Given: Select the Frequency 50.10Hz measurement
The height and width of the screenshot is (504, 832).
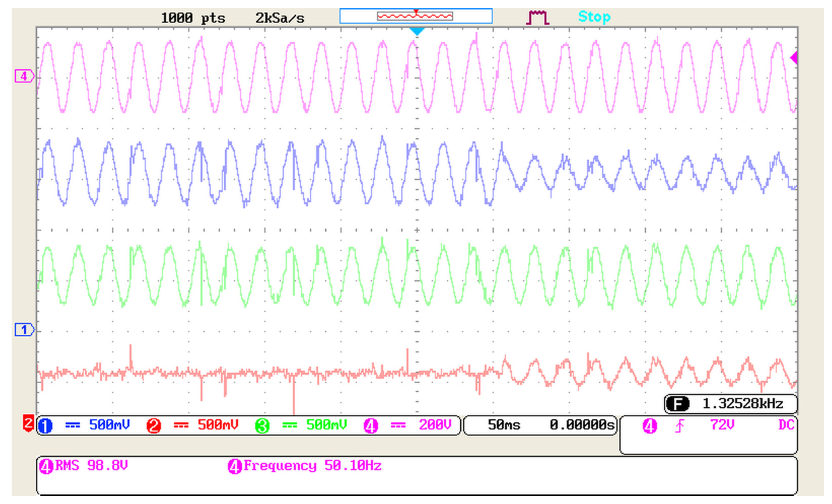Looking at the screenshot, I should (305, 466).
